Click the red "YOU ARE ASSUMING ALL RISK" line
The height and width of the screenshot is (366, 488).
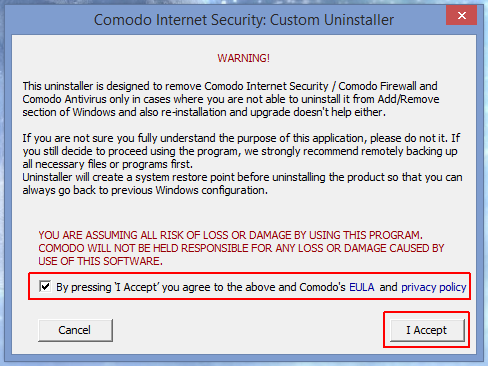[x=230, y=235]
